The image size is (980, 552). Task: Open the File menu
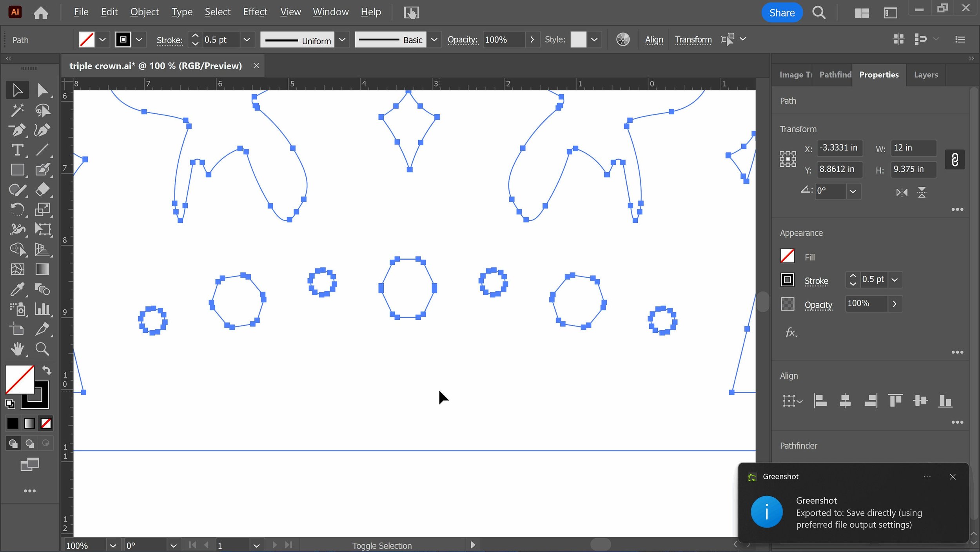tap(81, 12)
